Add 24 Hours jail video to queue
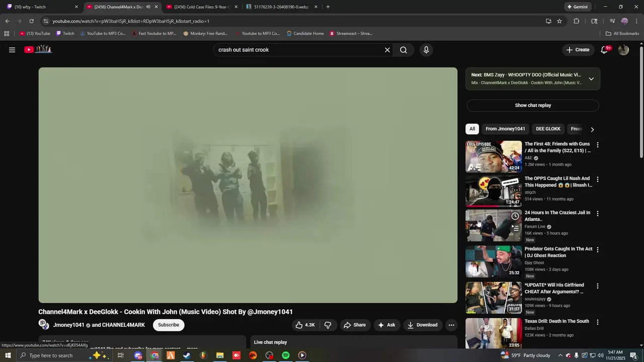The width and height of the screenshot is (644, 362). click(x=515, y=228)
